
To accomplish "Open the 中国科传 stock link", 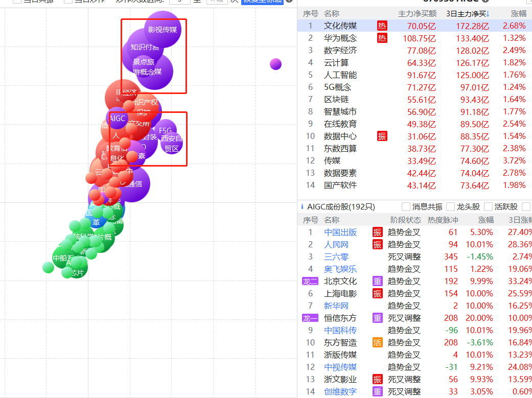I will pyautogui.click(x=340, y=331).
